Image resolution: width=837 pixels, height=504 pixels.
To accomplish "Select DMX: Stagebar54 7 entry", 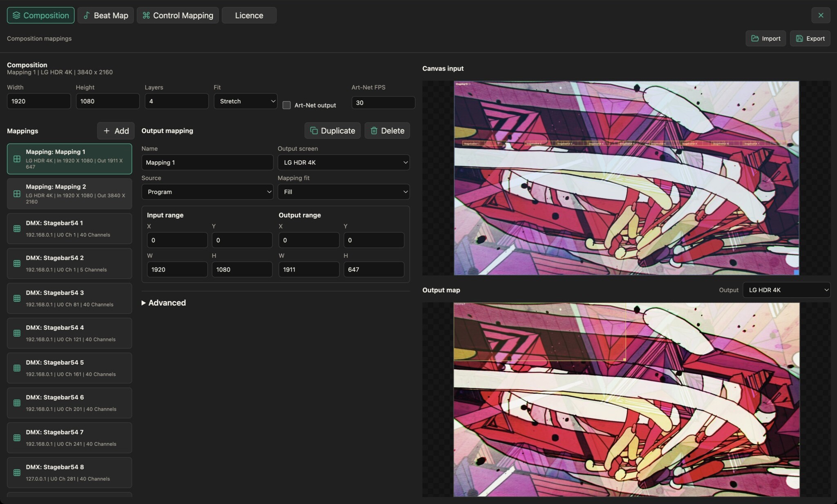I will click(x=69, y=438).
